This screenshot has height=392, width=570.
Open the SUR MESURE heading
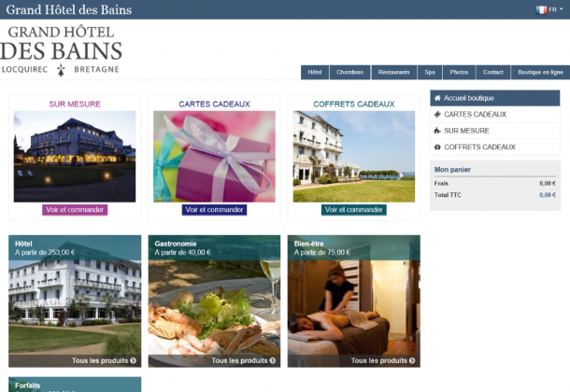[75, 105]
